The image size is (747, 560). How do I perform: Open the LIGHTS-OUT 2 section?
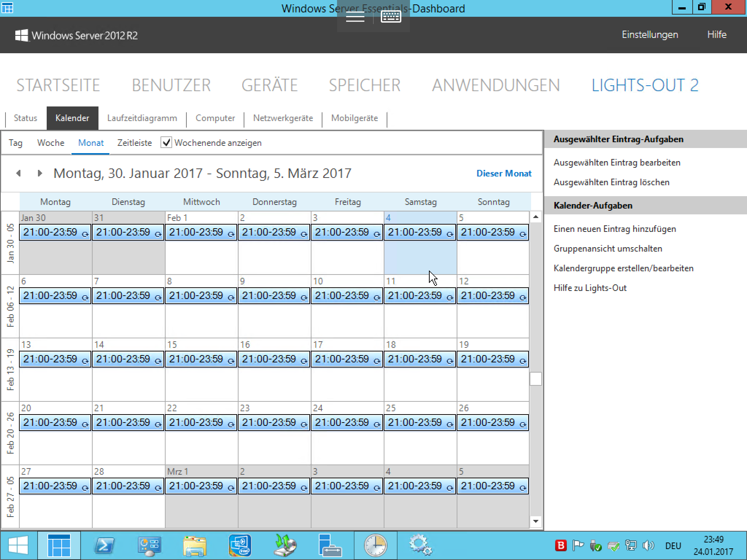point(645,85)
